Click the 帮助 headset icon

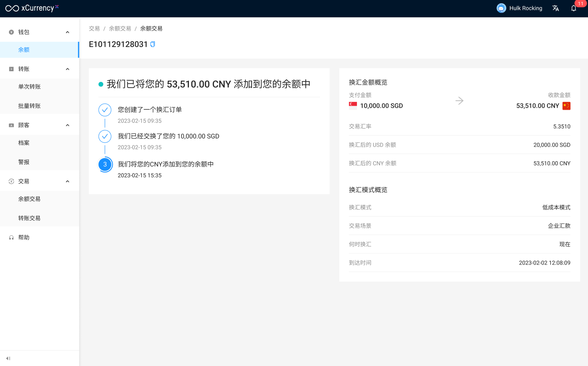[x=11, y=237]
